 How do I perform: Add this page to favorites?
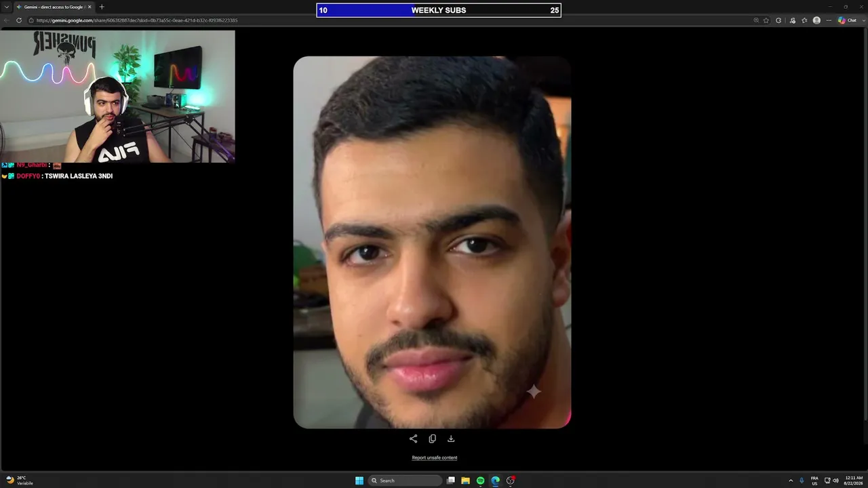pos(766,20)
